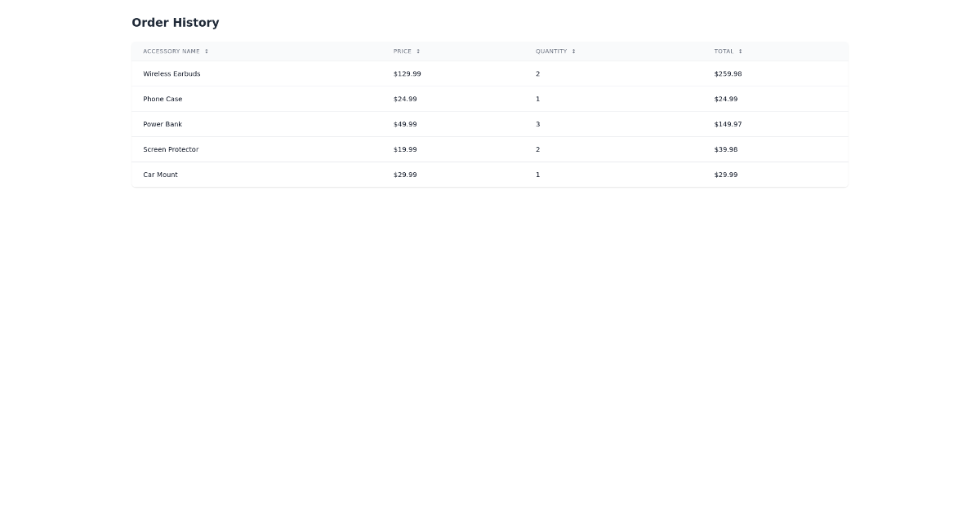Click the Order History page title

pos(176,22)
